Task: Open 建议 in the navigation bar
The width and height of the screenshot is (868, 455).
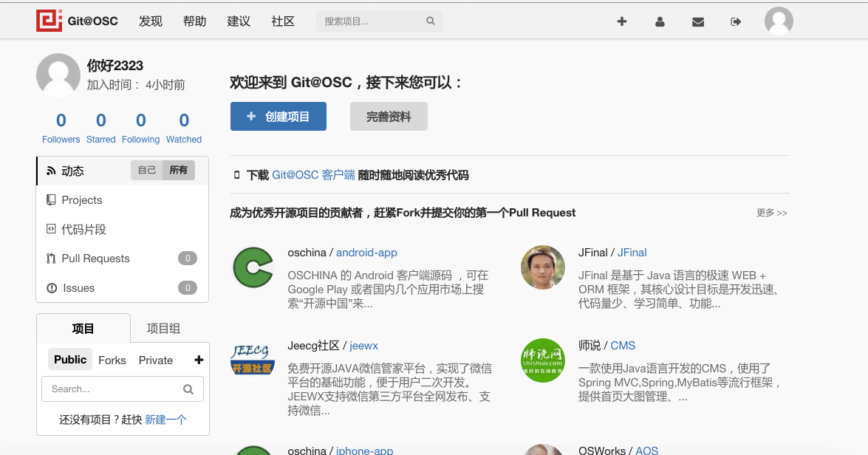Action: coord(239,21)
